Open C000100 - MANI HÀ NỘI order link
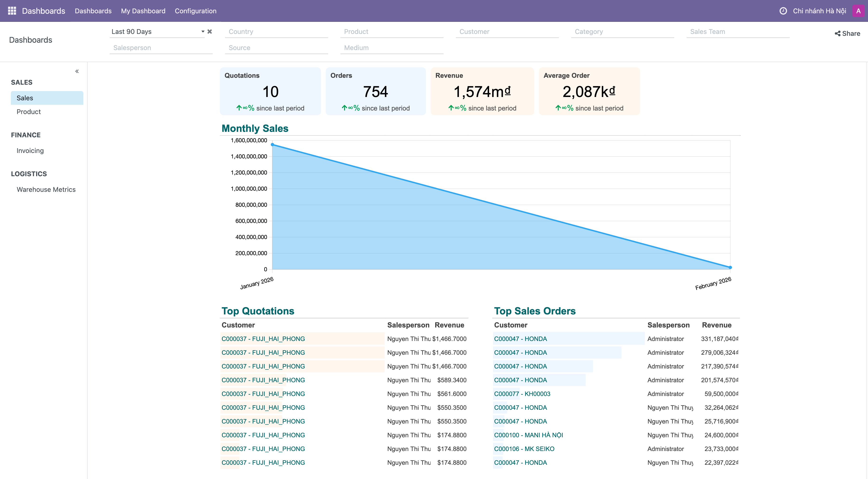This screenshot has height=479, width=868. (528, 435)
